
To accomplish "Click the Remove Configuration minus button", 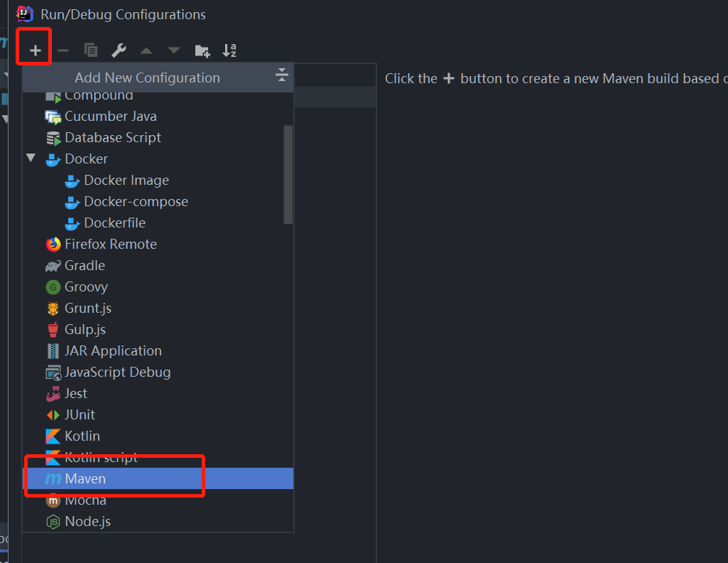I will pyautogui.click(x=63, y=50).
